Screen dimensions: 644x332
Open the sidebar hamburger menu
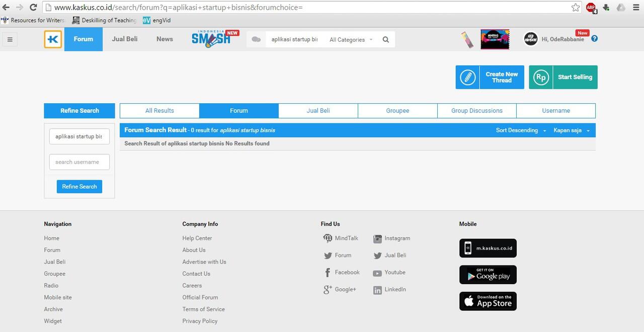[x=10, y=39]
